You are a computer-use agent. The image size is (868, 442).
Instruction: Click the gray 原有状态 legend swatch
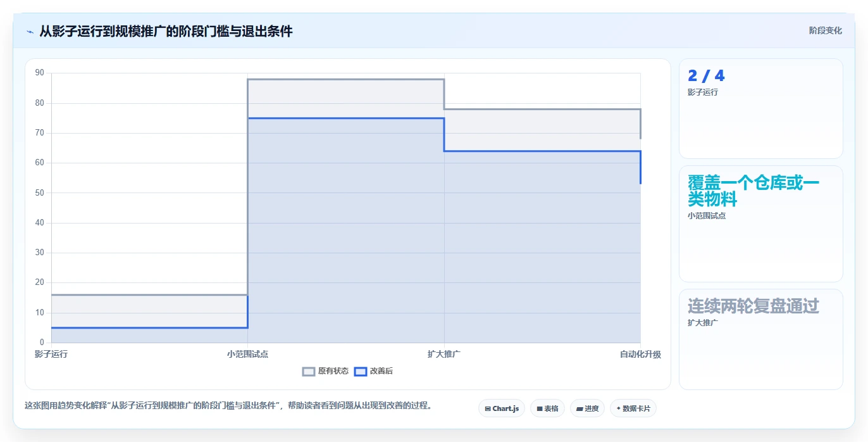[x=309, y=372]
